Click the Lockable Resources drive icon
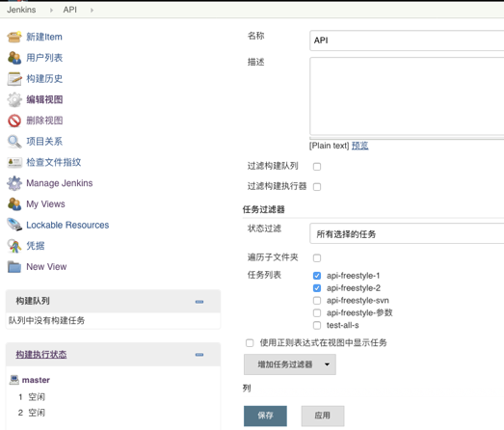504x430 pixels. coord(14,225)
